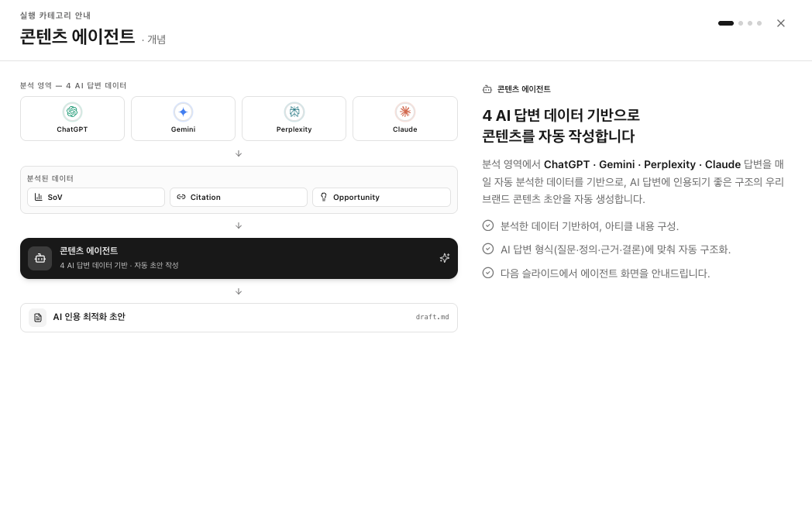Click the Opportunity lightbulb icon
812x506 pixels.
(324, 197)
